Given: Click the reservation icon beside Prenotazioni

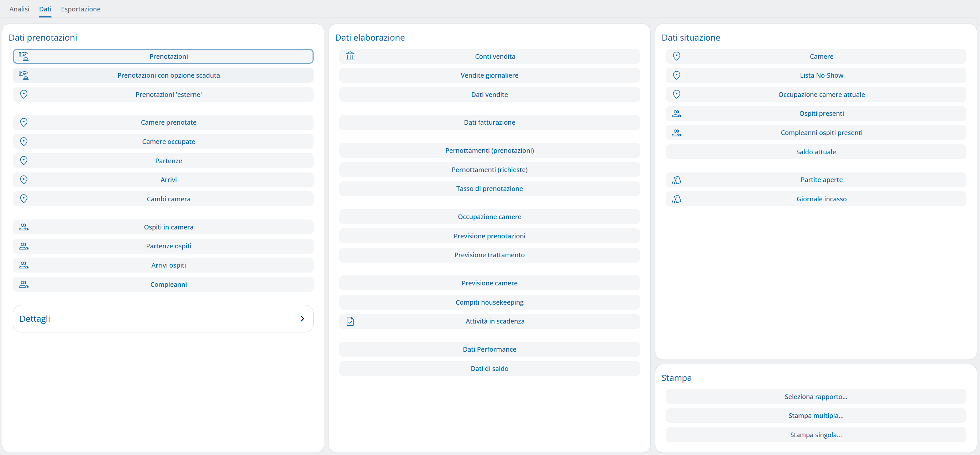Looking at the screenshot, I should pyautogui.click(x=23, y=56).
